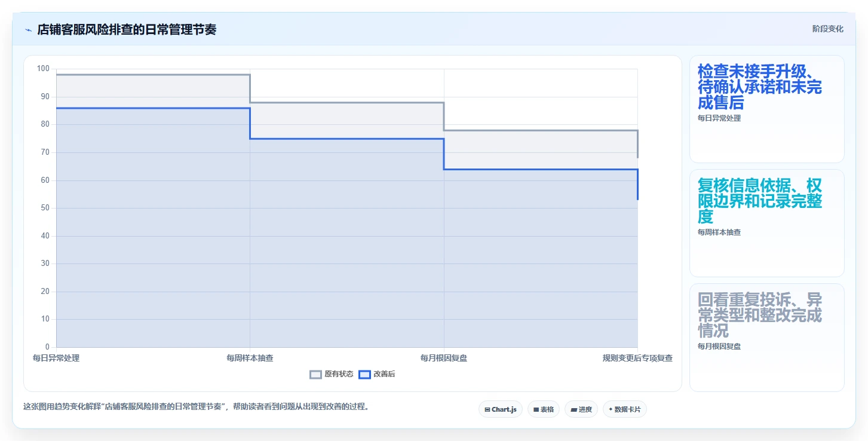Click the 每日异常处理 x-axis label

click(56, 358)
